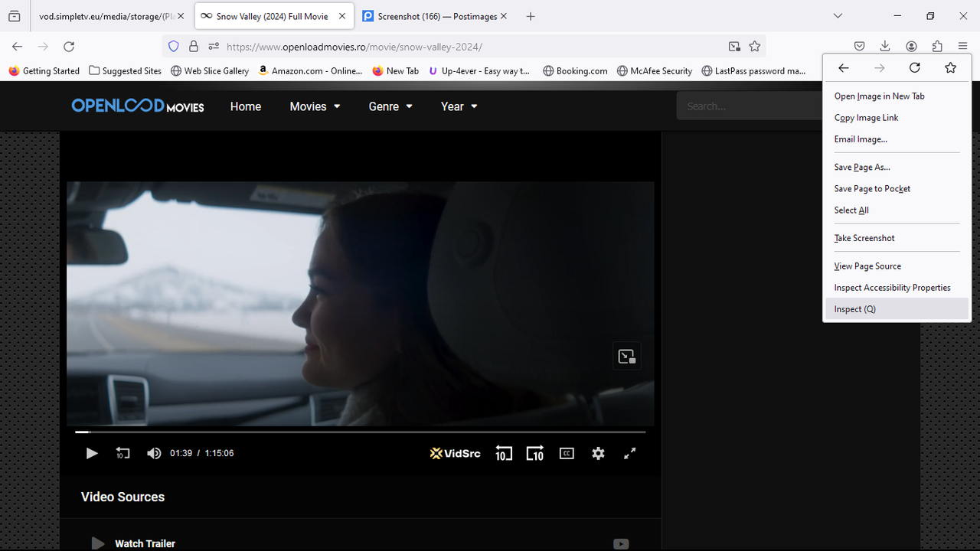The image size is (980, 551).
Task: Click the VidSrc logo in the player
Action: pos(456,453)
